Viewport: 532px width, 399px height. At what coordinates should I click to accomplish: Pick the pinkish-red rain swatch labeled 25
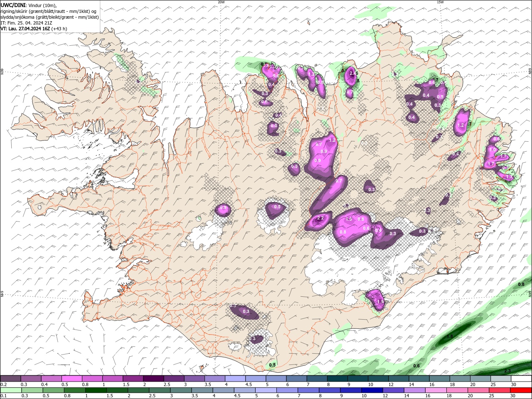(500, 390)
